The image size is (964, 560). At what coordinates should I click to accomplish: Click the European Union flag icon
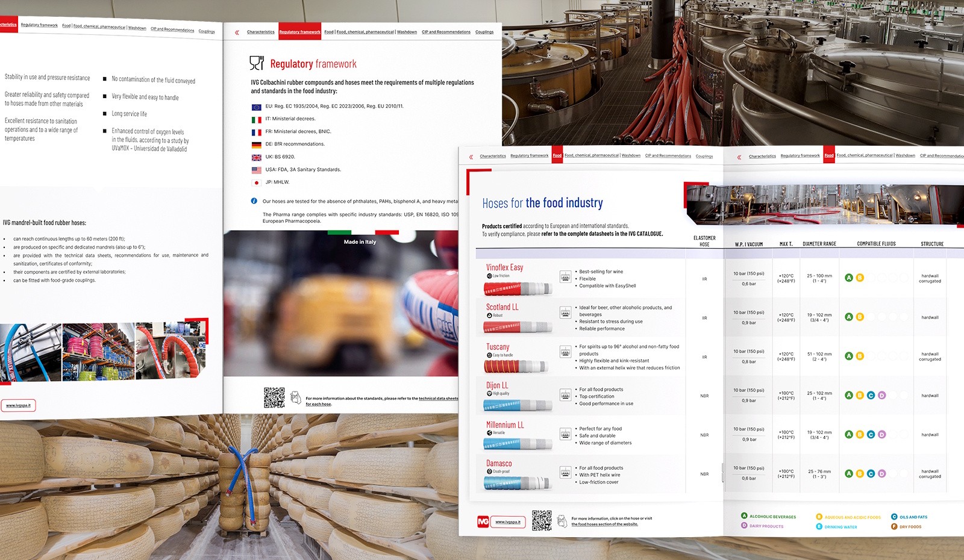256,107
